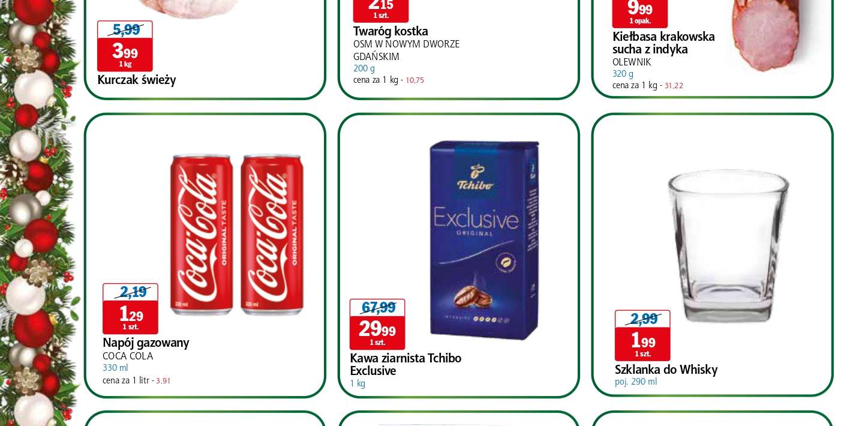868x426 pixels.
Task: Click the crossed-out 2,19 old price
Action: (x=133, y=292)
